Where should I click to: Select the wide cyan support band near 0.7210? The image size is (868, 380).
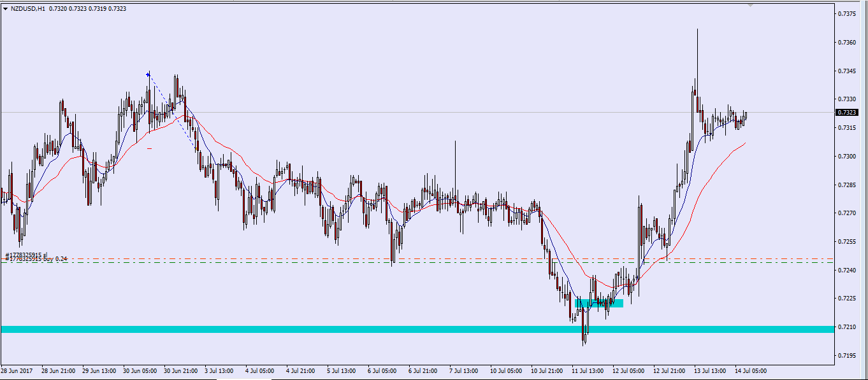pyautogui.click(x=417, y=329)
